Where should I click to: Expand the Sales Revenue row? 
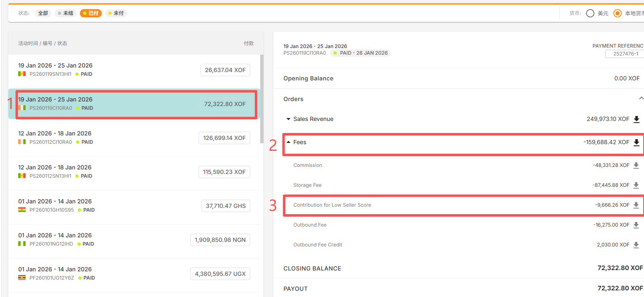point(288,119)
